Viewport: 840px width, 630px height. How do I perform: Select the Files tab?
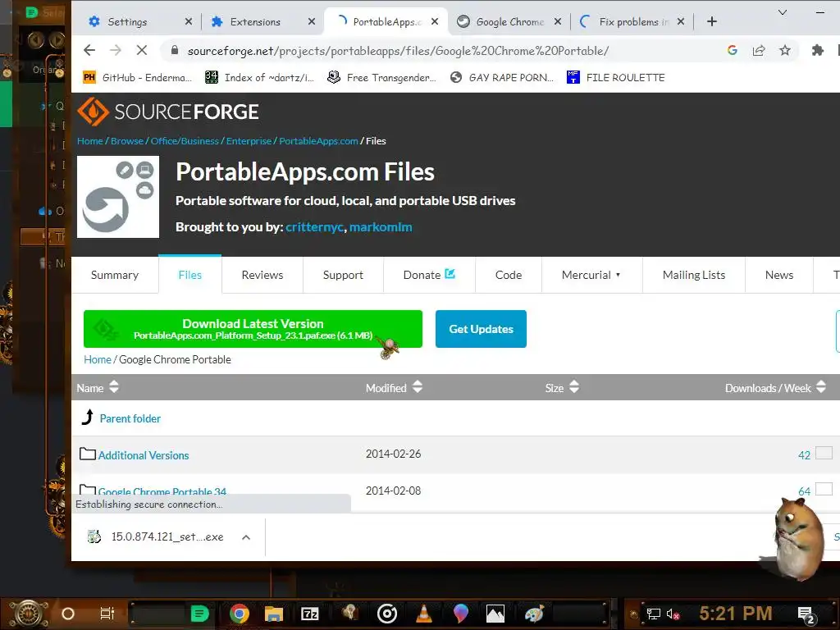[189, 275]
